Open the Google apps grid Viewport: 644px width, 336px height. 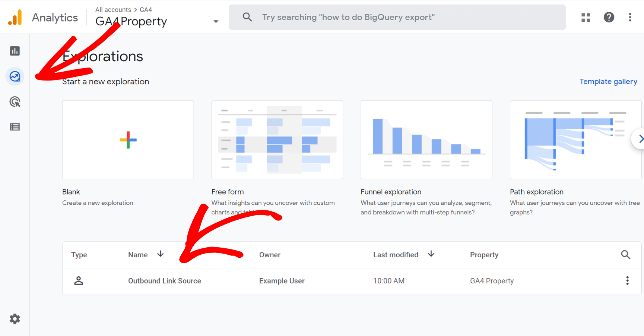tap(586, 18)
